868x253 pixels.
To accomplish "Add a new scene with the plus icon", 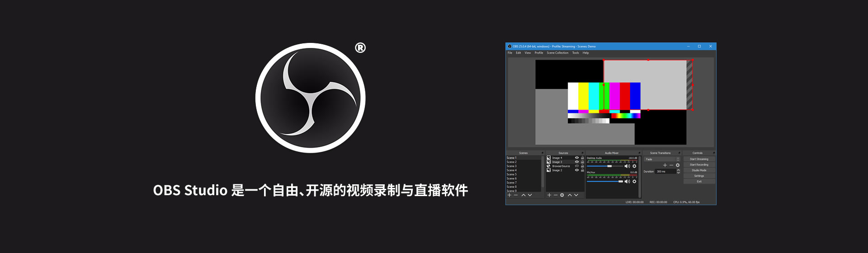I will [509, 195].
